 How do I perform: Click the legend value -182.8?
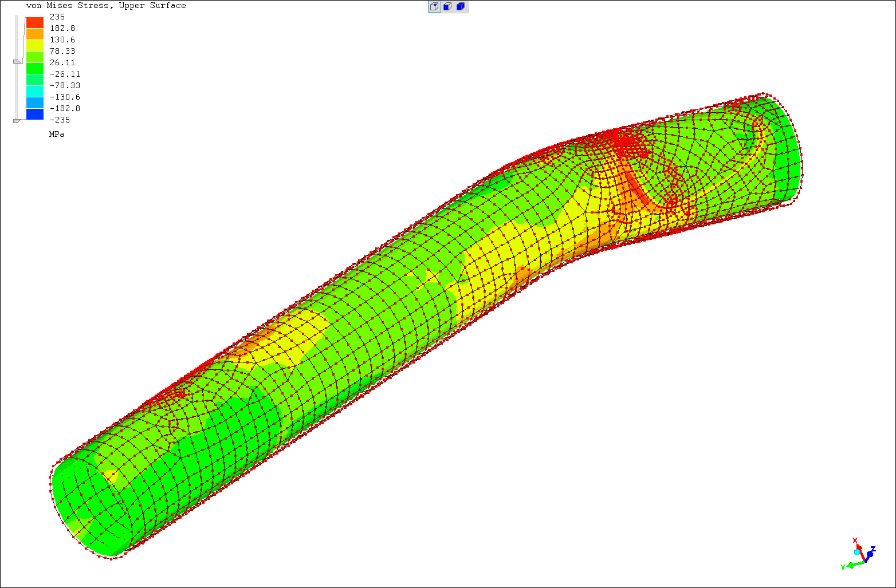point(65,108)
